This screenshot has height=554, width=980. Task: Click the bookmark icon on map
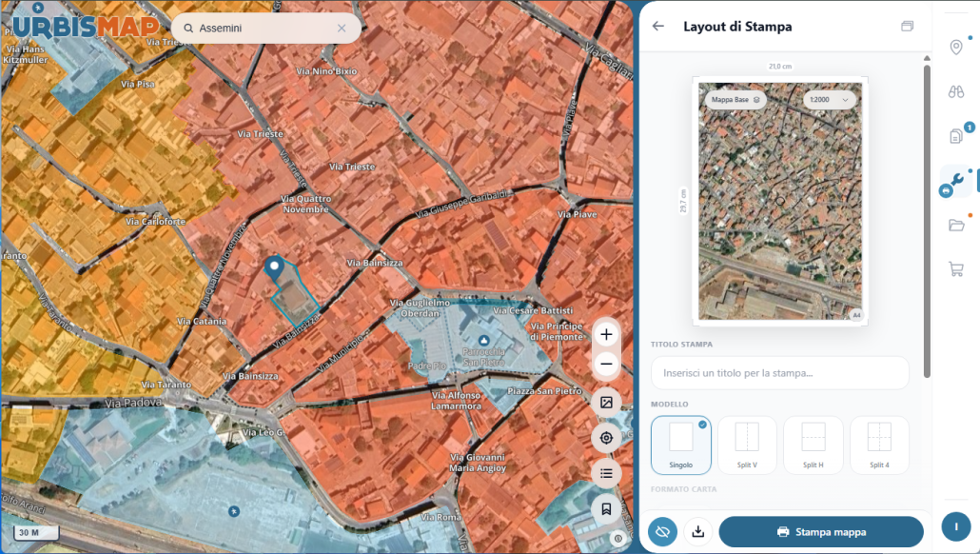point(606,509)
